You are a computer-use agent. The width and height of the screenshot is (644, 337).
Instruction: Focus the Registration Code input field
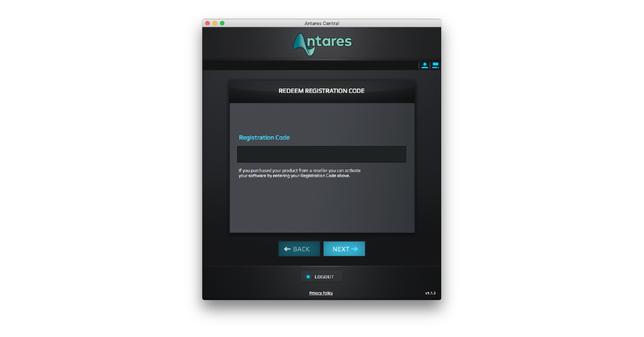coord(321,154)
